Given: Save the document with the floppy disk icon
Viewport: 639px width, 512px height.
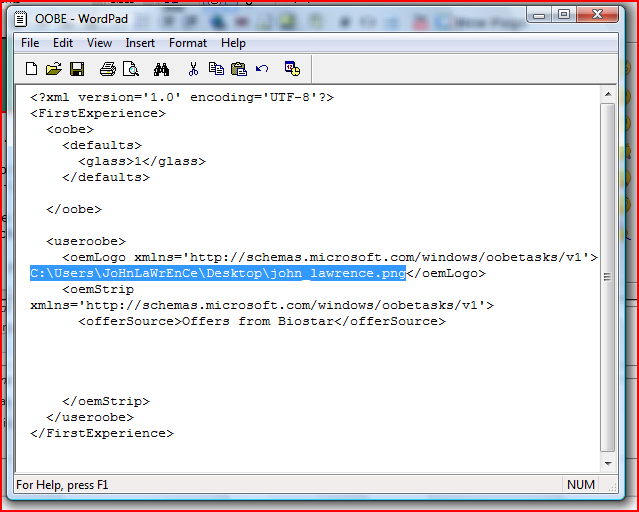Looking at the screenshot, I should (x=76, y=69).
